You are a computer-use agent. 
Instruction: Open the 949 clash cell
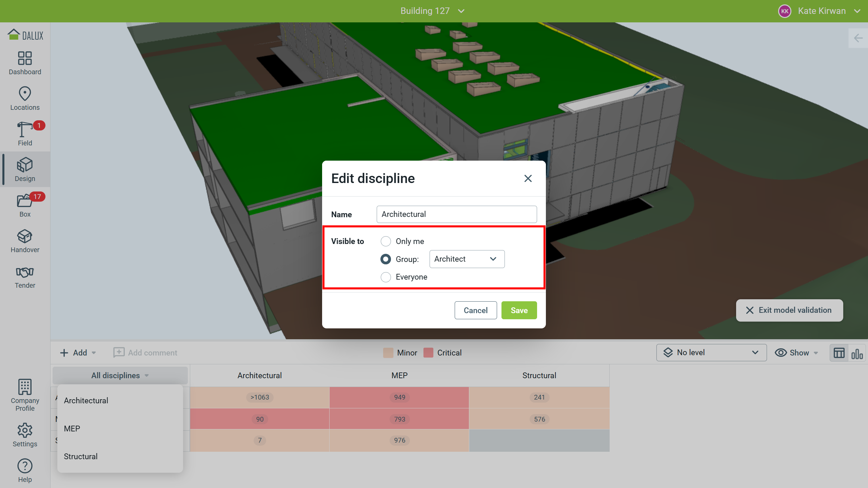[399, 398]
